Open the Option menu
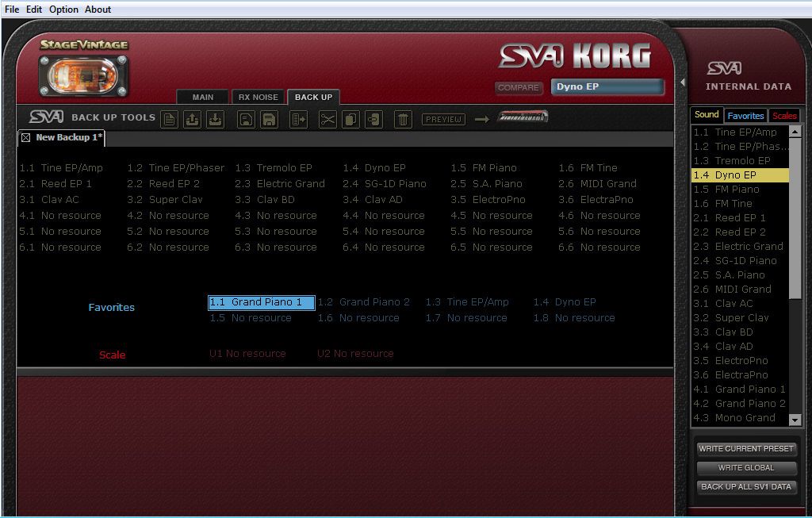 tap(63, 9)
